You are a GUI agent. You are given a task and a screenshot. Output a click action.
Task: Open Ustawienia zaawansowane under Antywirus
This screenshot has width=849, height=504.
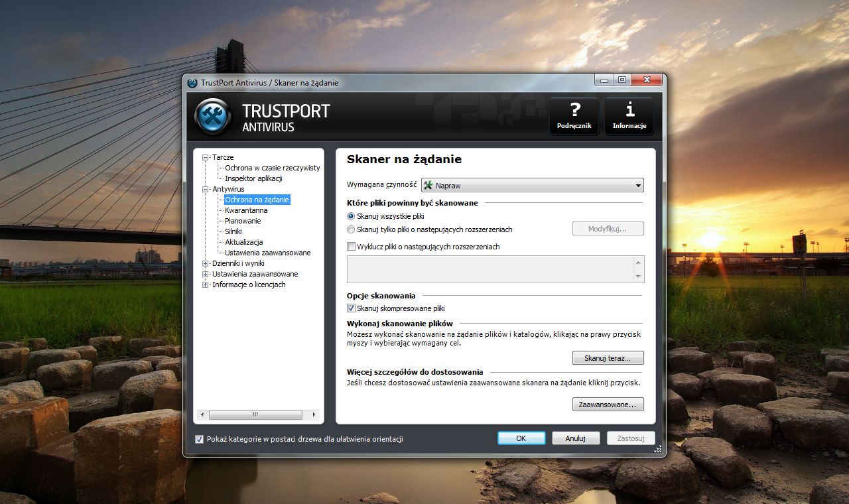(x=267, y=253)
